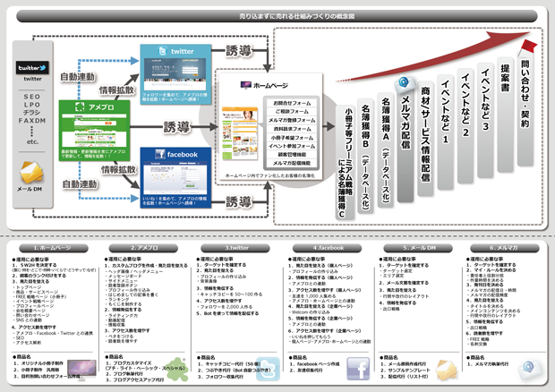
Task: Click the 問い合わせ・契約 bar
Action: [525, 111]
